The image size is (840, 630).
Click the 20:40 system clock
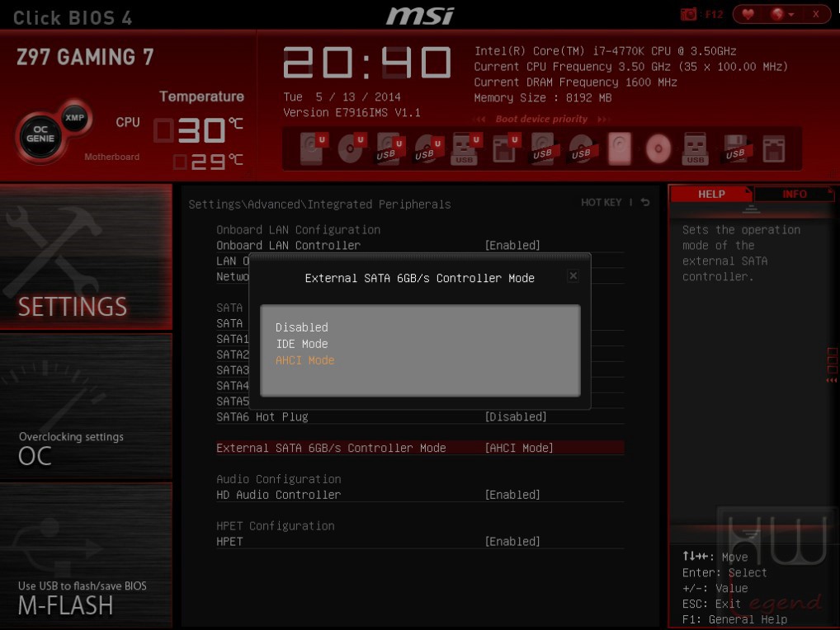tap(367, 62)
